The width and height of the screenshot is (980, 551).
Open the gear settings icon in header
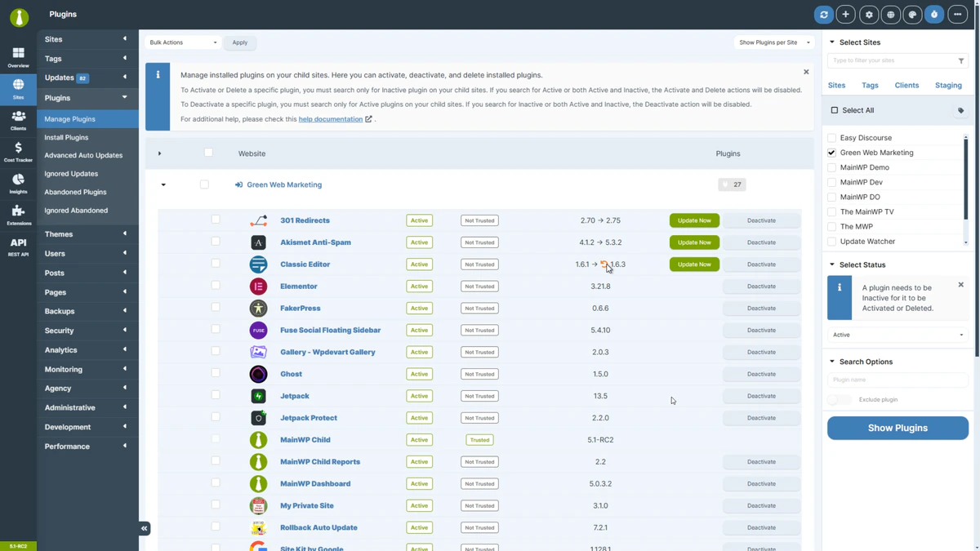(869, 15)
